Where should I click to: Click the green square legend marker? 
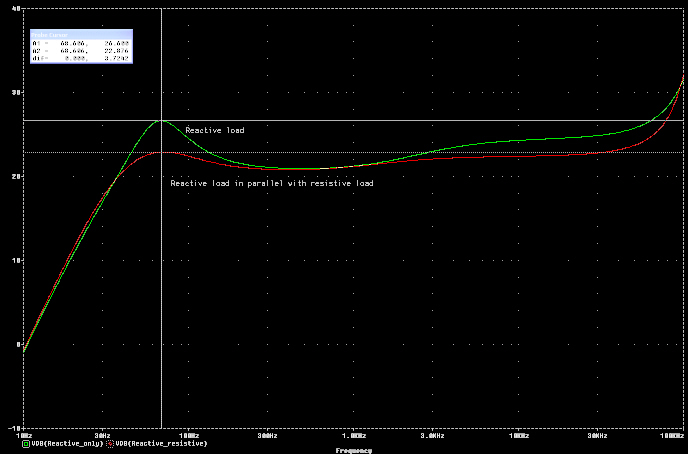26,443
